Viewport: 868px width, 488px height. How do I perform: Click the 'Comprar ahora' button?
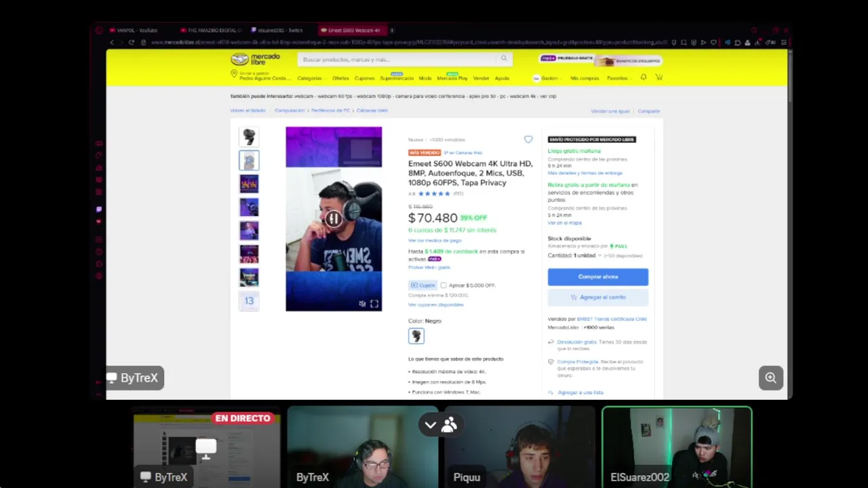click(x=598, y=277)
